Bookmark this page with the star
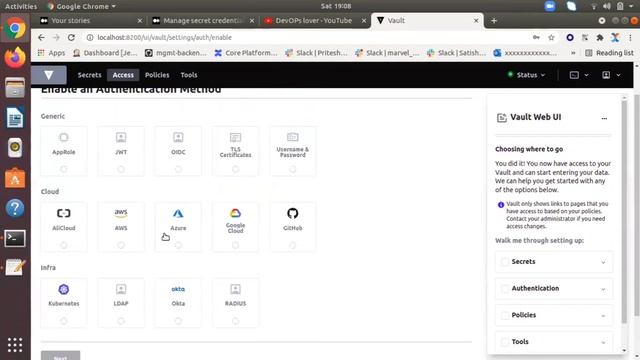 [551, 38]
